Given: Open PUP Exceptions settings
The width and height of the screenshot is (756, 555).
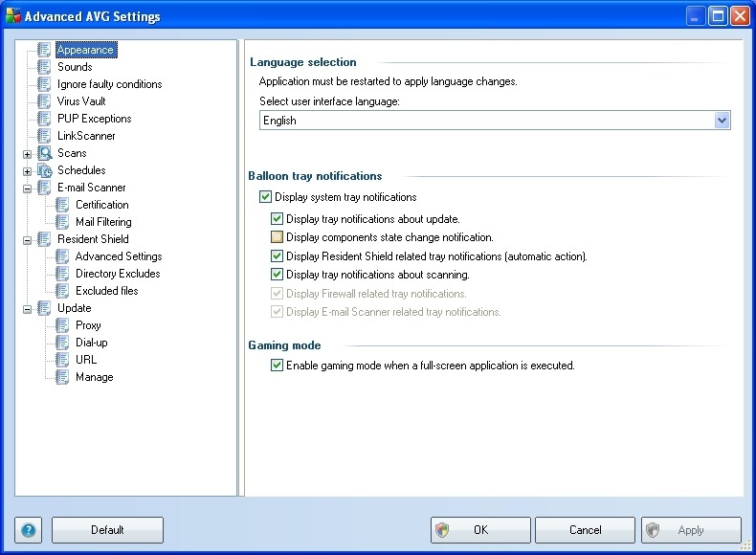Looking at the screenshot, I should 95,119.
